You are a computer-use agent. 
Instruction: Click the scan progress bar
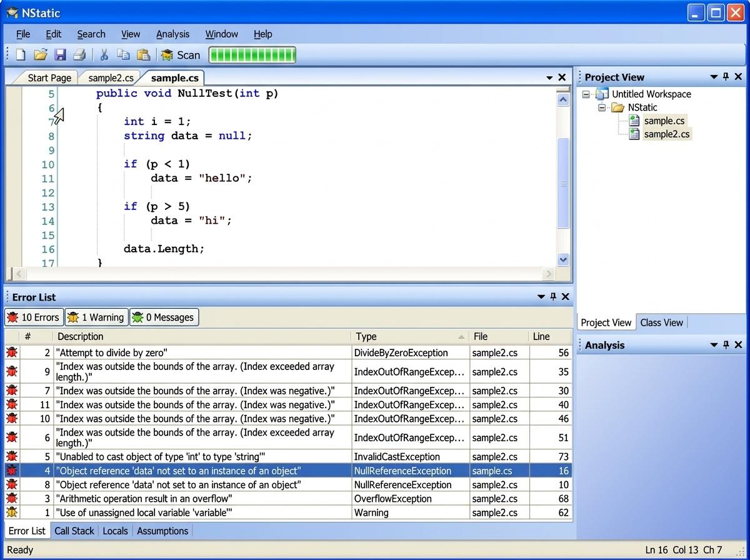tap(252, 55)
